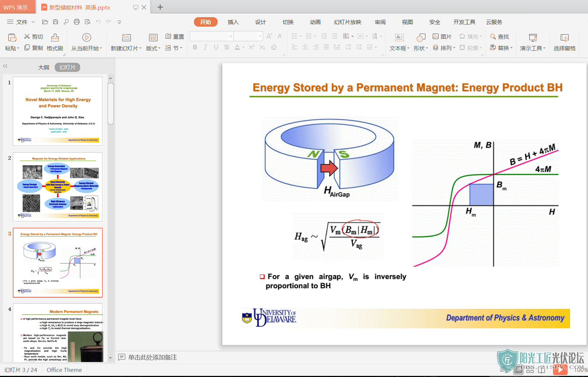The image size is (588, 377).
Task: Switch to the Animation (动画) tab
Action: pyautogui.click(x=315, y=22)
